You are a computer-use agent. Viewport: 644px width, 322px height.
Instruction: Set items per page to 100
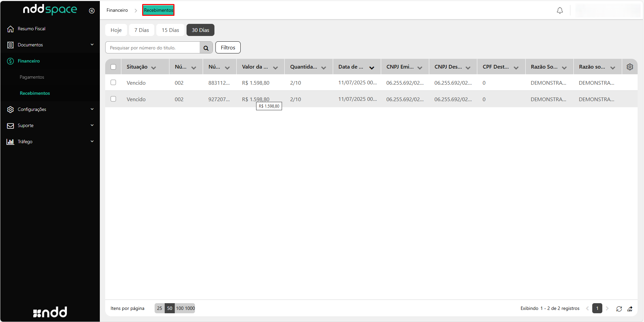coord(180,309)
